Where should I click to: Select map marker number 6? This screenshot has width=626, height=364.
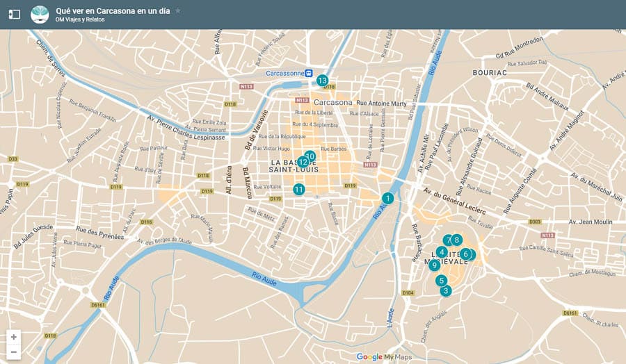point(465,254)
